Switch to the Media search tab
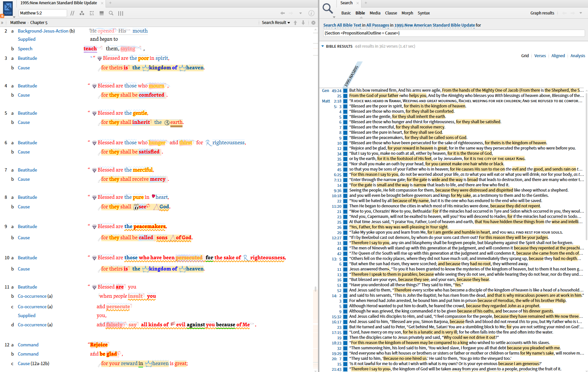588x372 pixels. click(x=375, y=13)
